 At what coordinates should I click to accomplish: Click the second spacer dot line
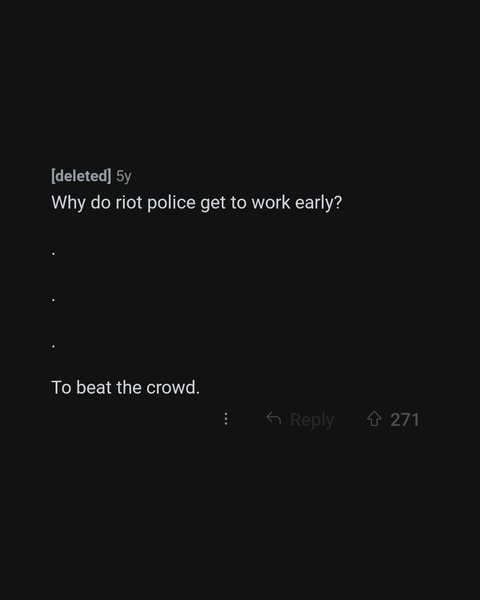point(53,300)
